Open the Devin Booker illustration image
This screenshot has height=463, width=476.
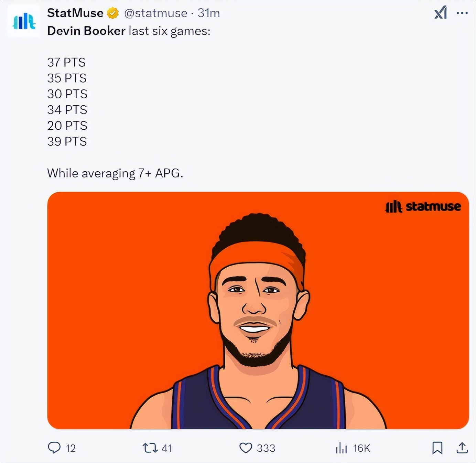tap(258, 310)
